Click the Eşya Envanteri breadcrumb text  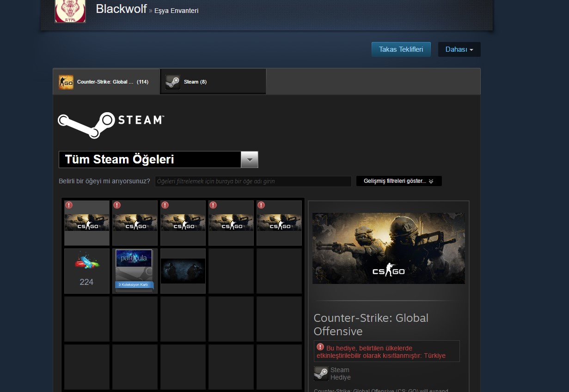[177, 11]
